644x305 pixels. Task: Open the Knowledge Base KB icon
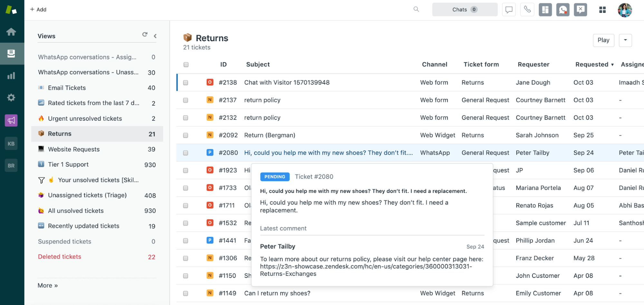[12, 143]
